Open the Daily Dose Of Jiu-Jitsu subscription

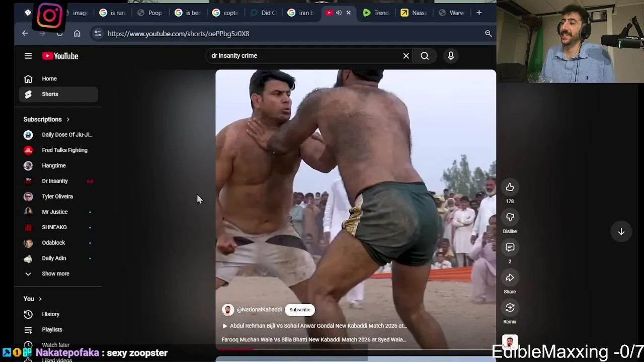tap(58, 135)
